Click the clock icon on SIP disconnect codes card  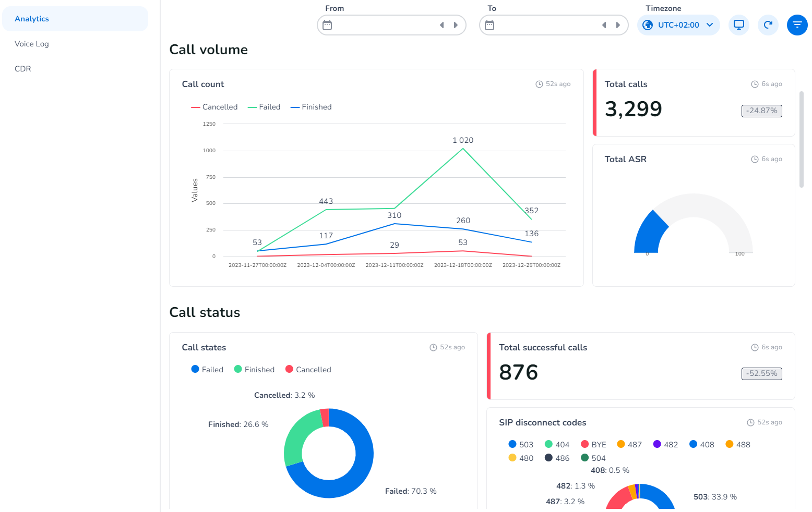tap(751, 422)
